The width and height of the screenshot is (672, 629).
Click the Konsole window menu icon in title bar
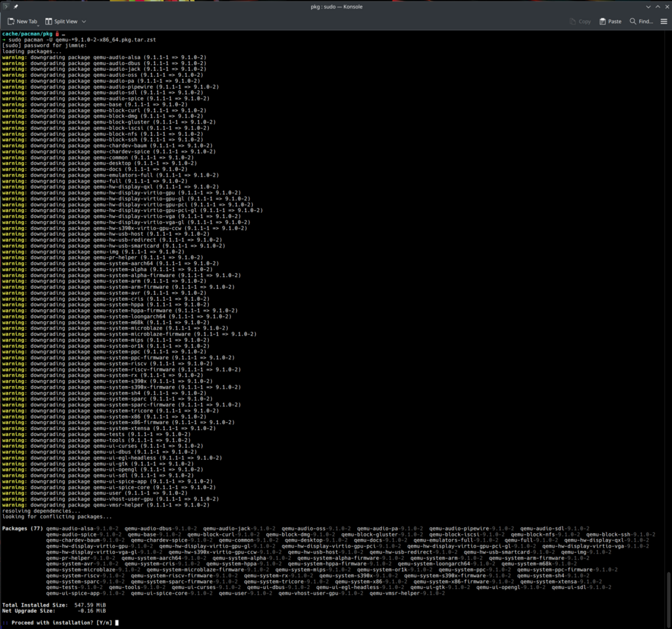6,7
